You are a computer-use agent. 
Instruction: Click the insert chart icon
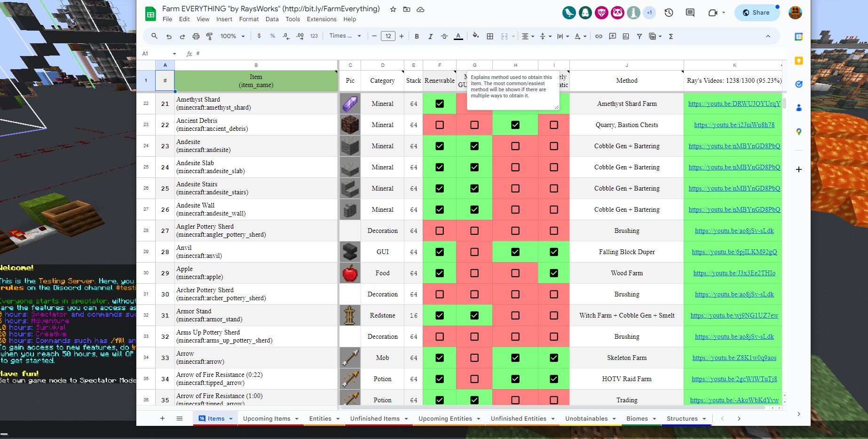click(626, 36)
